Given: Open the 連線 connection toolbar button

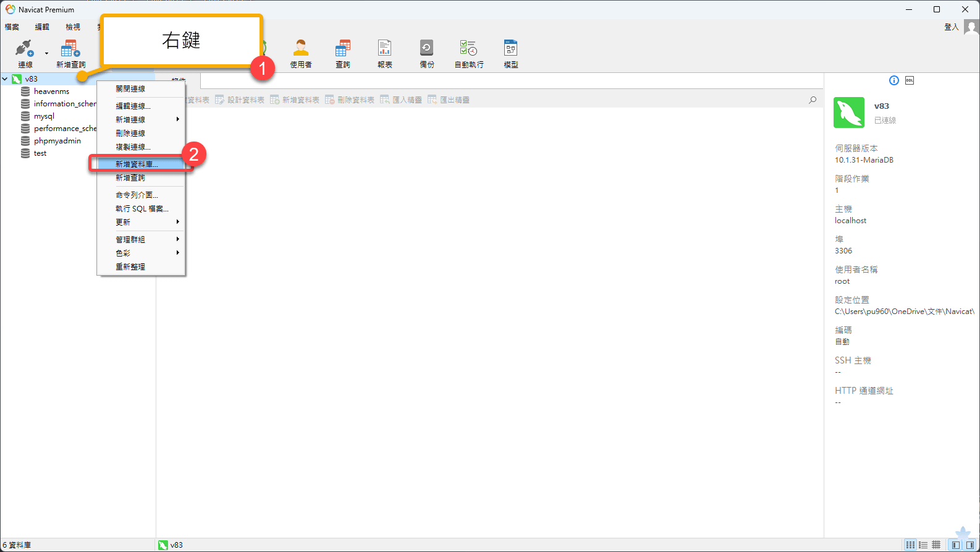Looking at the screenshot, I should coord(25,54).
